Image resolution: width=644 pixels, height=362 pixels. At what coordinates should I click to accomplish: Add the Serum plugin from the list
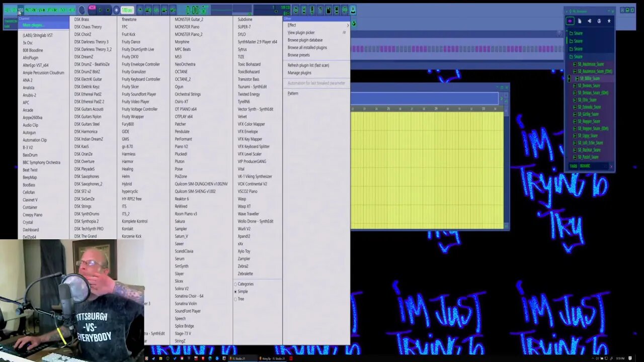(180, 259)
